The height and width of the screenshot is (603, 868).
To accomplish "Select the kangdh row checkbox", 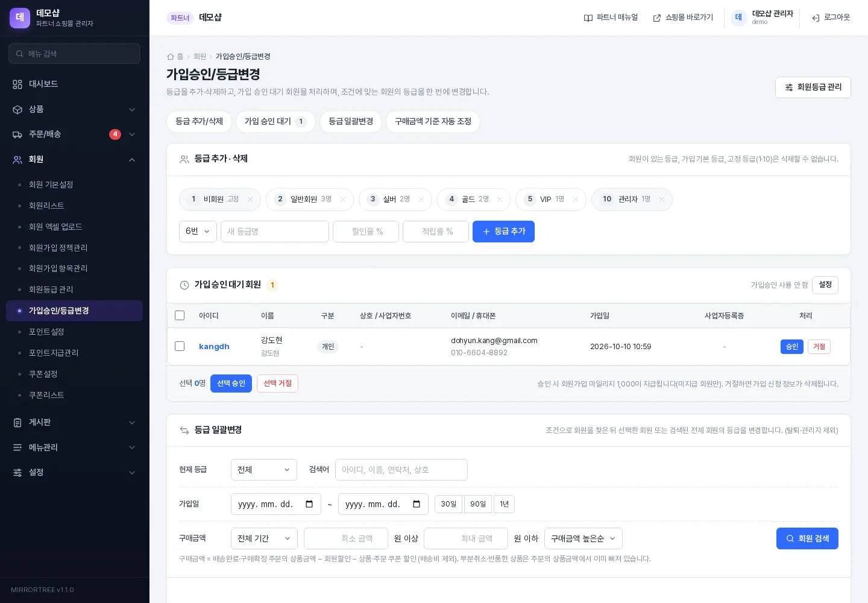I will (180, 346).
